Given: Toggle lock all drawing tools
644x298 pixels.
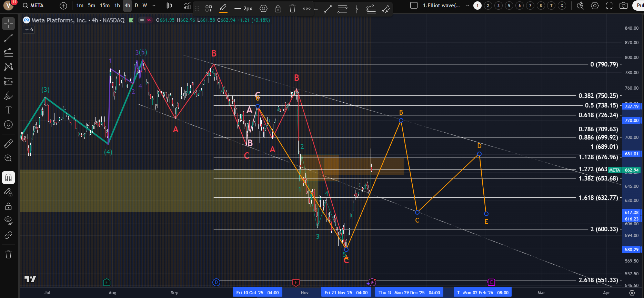Looking at the screenshot, I should tap(8, 206).
